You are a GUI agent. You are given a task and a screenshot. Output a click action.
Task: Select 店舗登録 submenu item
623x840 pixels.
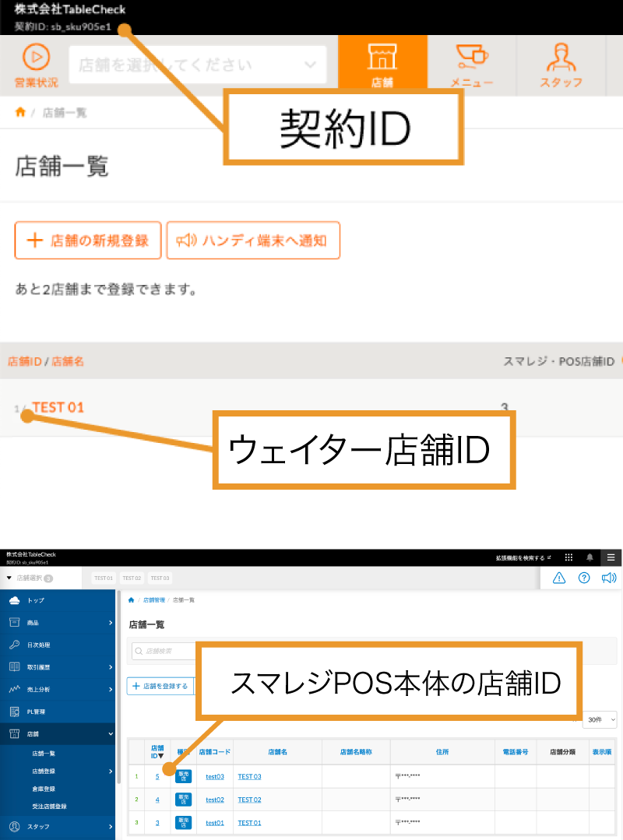click(44, 771)
